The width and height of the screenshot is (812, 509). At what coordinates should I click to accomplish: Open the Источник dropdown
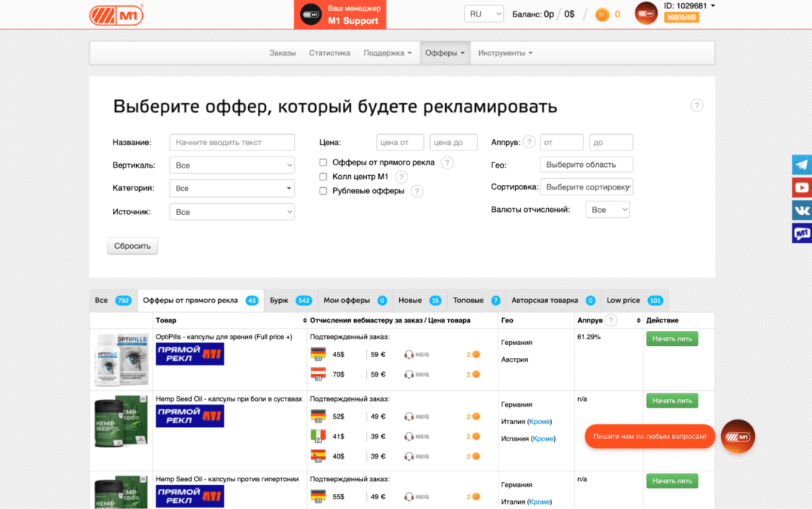point(232,212)
